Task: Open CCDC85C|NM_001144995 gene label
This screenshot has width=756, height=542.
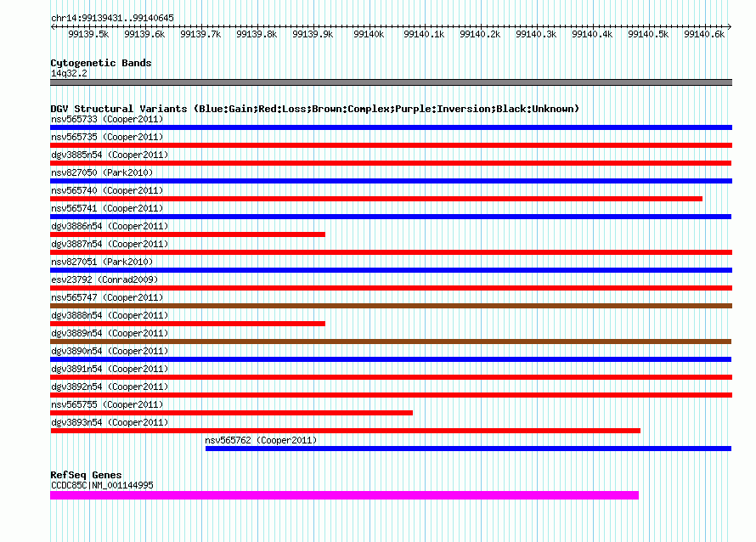Action: click(x=102, y=485)
